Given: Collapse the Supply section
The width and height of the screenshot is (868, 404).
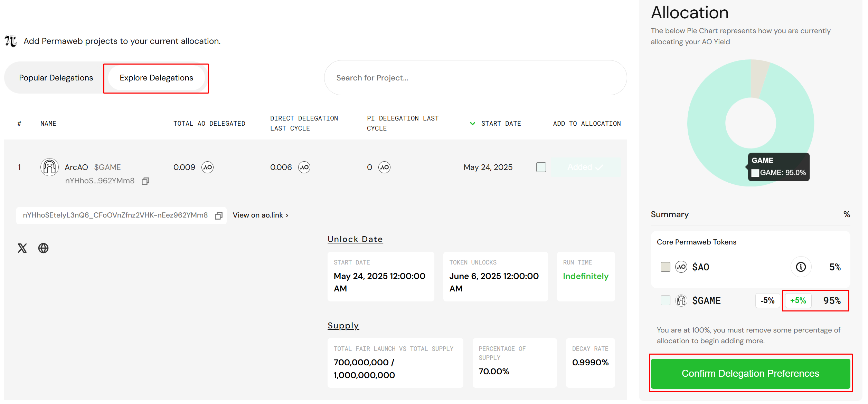Looking at the screenshot, I should tap(343, 325).
